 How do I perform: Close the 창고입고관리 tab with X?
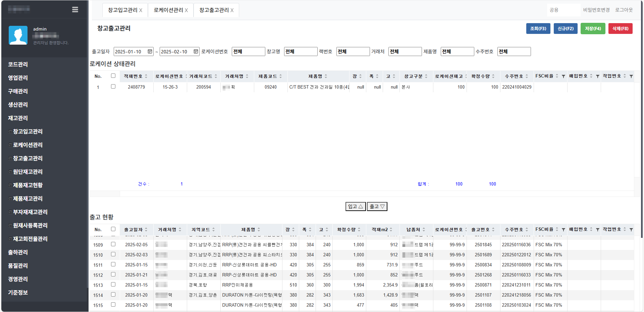[141, 10]
